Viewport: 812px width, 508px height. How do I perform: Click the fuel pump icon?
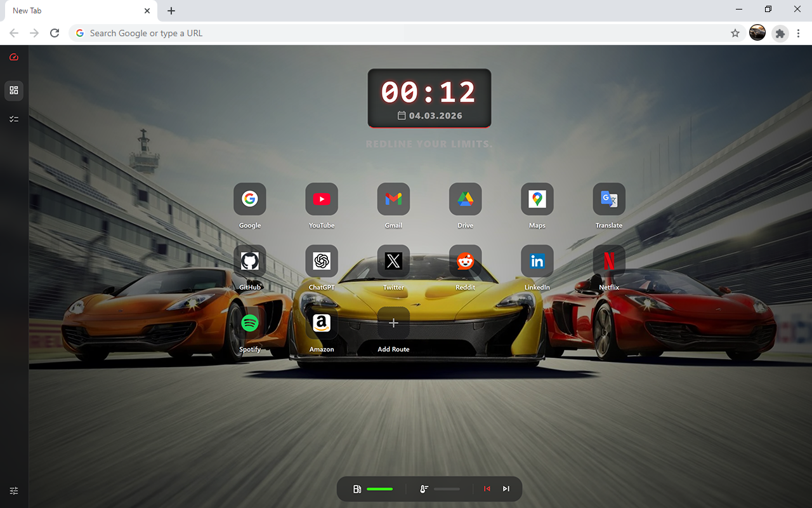(357, 489)
